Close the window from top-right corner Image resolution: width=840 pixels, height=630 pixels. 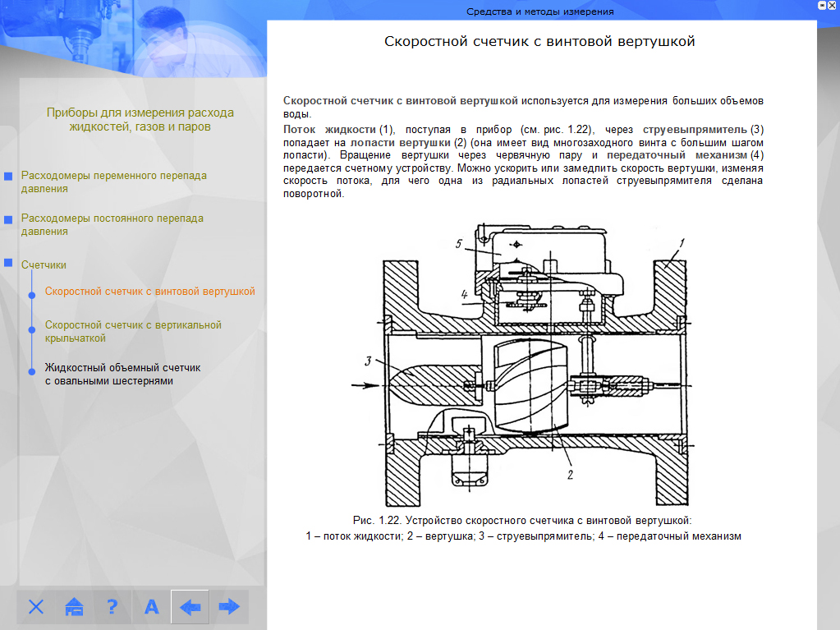(833, 5)
